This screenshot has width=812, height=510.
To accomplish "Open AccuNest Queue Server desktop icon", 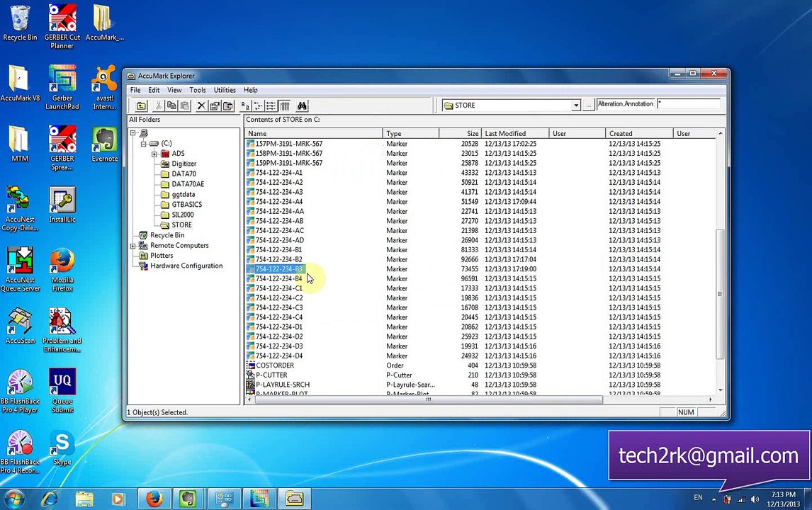I will 21,269.
